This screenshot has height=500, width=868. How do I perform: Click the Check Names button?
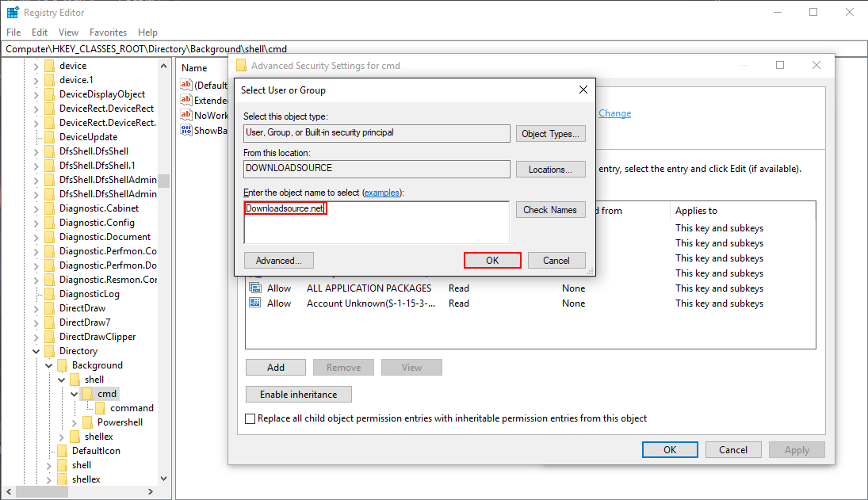click(x=550, y=210)
